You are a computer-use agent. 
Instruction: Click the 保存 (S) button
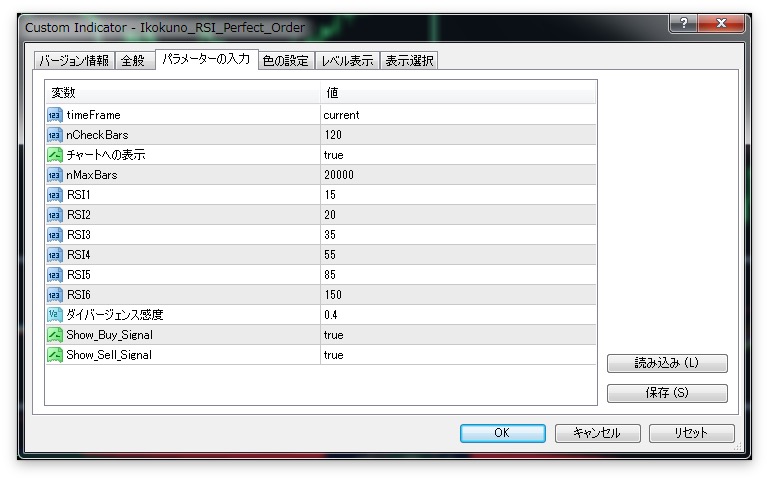pyautogui.click(x=667, y=393)
